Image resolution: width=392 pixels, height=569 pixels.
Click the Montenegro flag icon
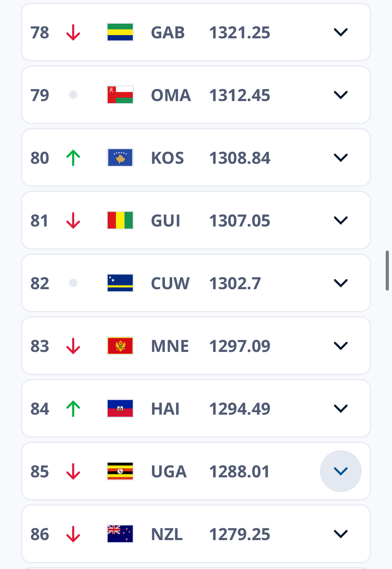pyautogui.click(x=120, y=346)
